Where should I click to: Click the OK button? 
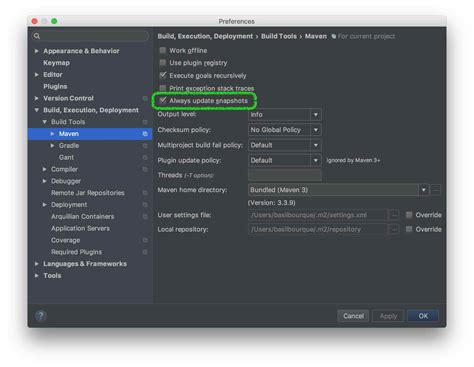423,316
